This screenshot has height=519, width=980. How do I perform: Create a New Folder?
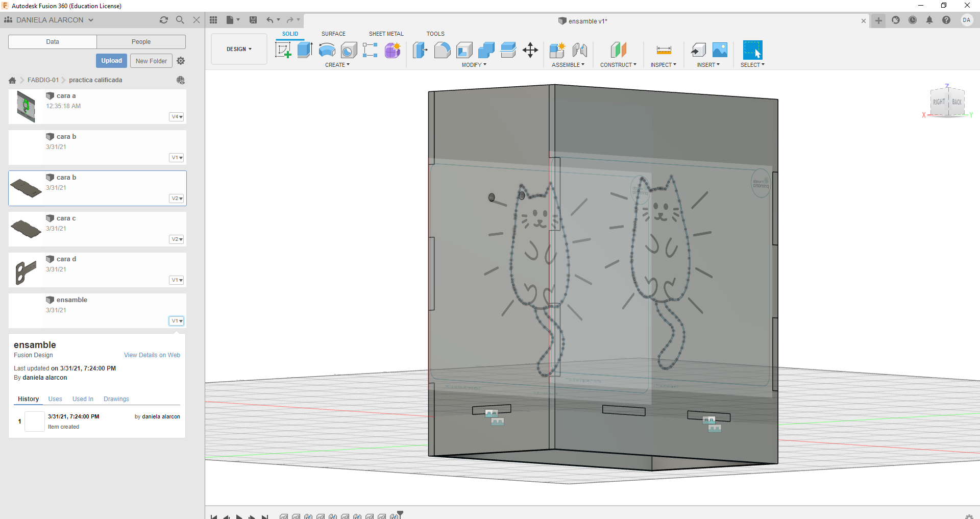[x=151, y=61]
